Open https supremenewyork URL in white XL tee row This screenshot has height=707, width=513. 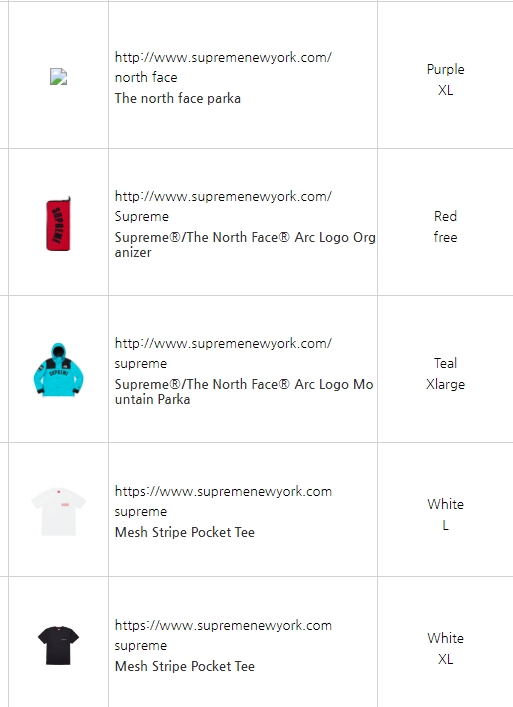[223, 625]
